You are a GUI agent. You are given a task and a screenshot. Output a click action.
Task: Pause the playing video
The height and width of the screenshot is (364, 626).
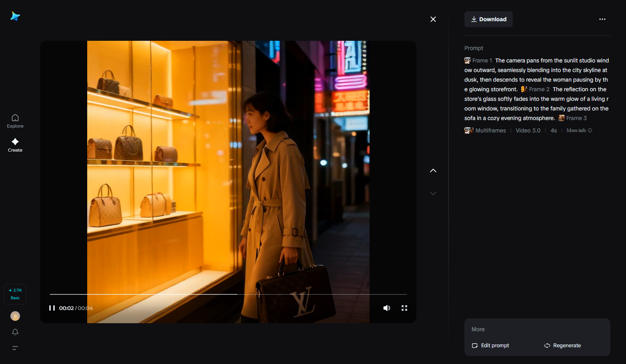click(x=52, y=308)
